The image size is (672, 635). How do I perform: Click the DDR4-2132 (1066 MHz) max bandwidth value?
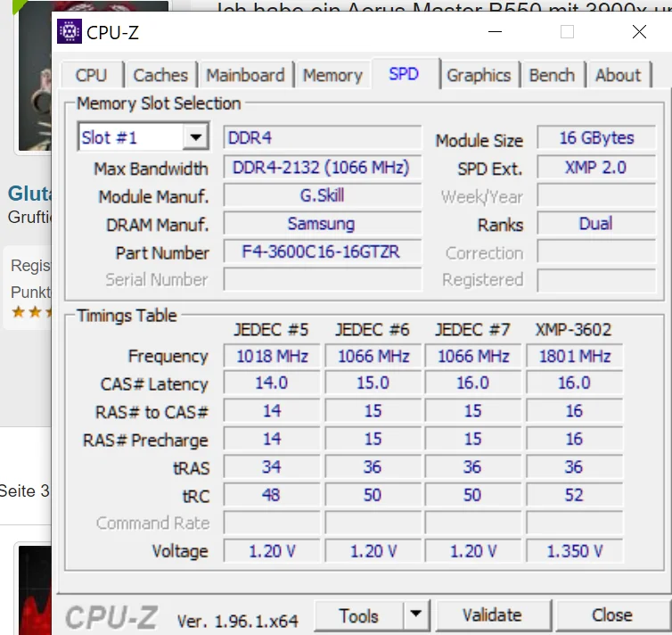[323, 167]
